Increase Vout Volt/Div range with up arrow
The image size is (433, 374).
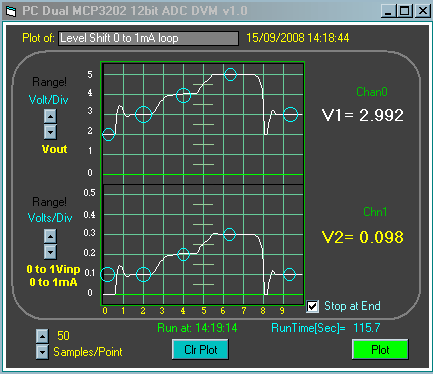click(x=50, y=116)
